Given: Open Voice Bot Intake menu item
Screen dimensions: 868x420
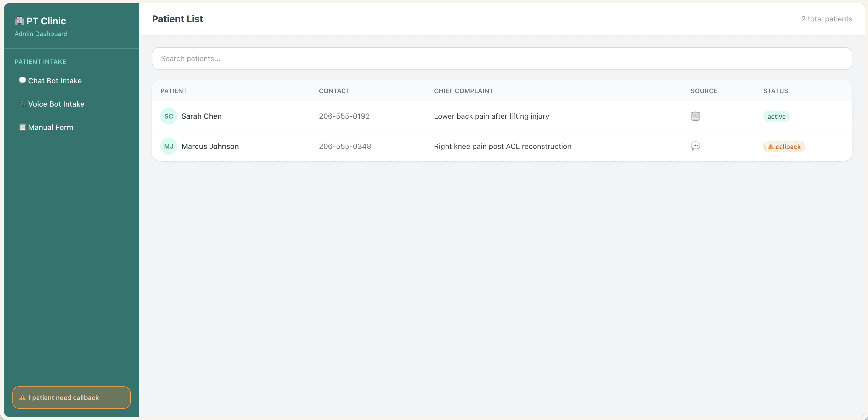Looking at the screenshot, I should tap(56, 104).
